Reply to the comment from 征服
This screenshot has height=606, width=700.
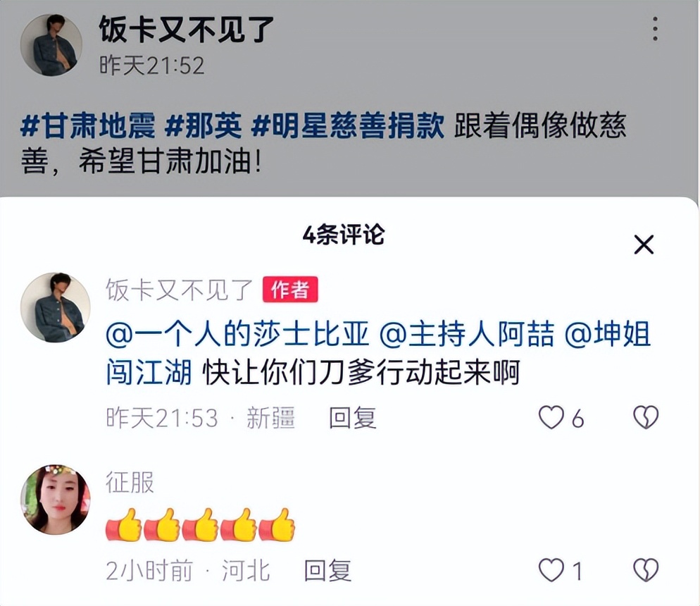coord(327,571)
